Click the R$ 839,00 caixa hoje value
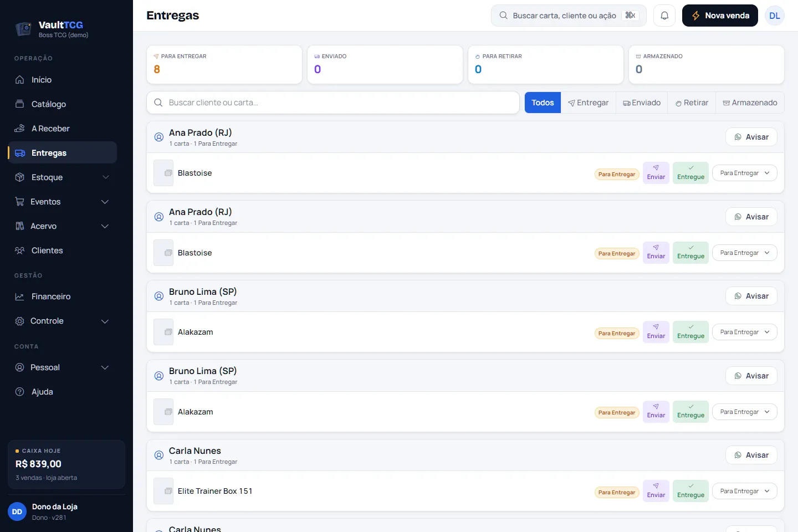 (x=38, y=464)
